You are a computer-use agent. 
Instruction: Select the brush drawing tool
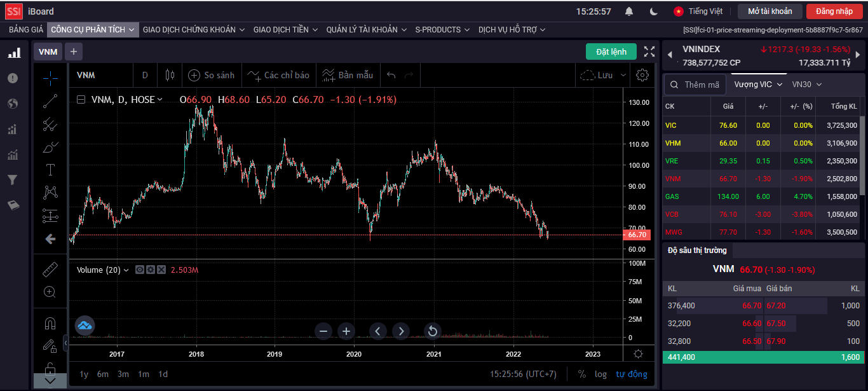(50, 147)
